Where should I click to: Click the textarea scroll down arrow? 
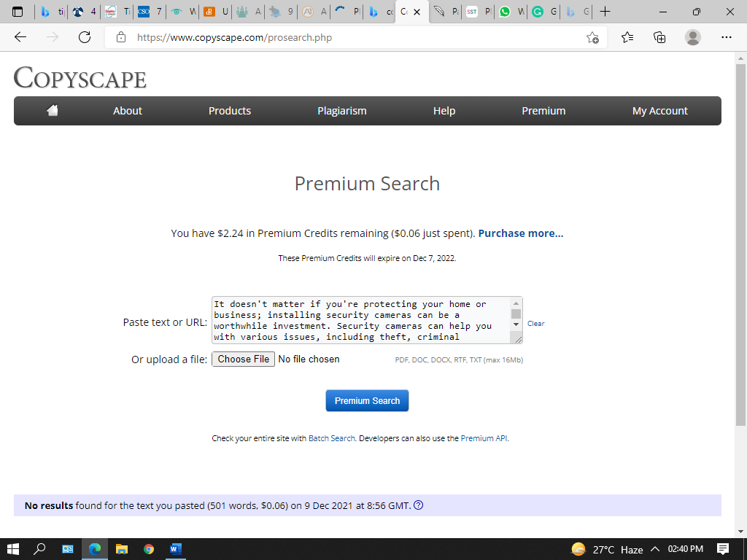[516, 324]
